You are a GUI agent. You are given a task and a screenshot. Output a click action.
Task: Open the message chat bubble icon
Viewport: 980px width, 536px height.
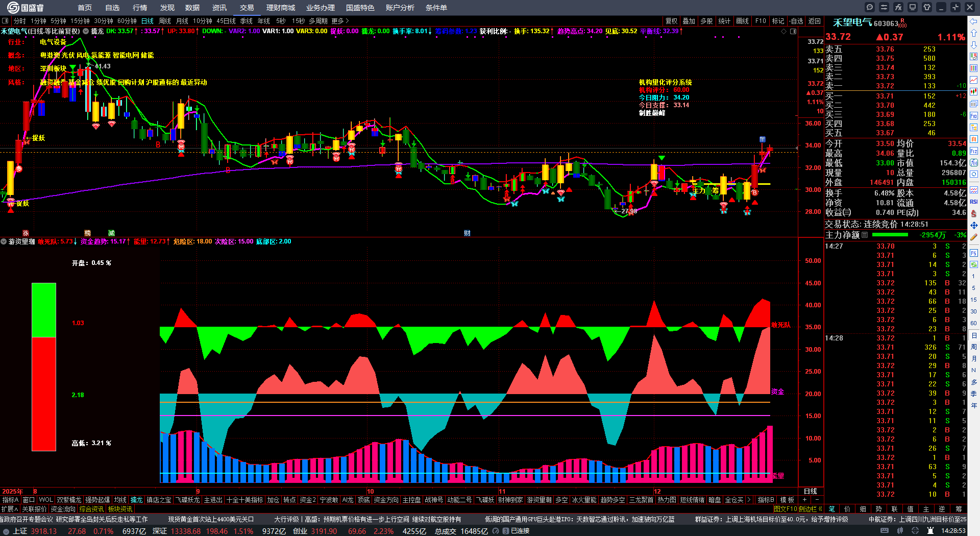pyautogui.click(x=870, y=7)
